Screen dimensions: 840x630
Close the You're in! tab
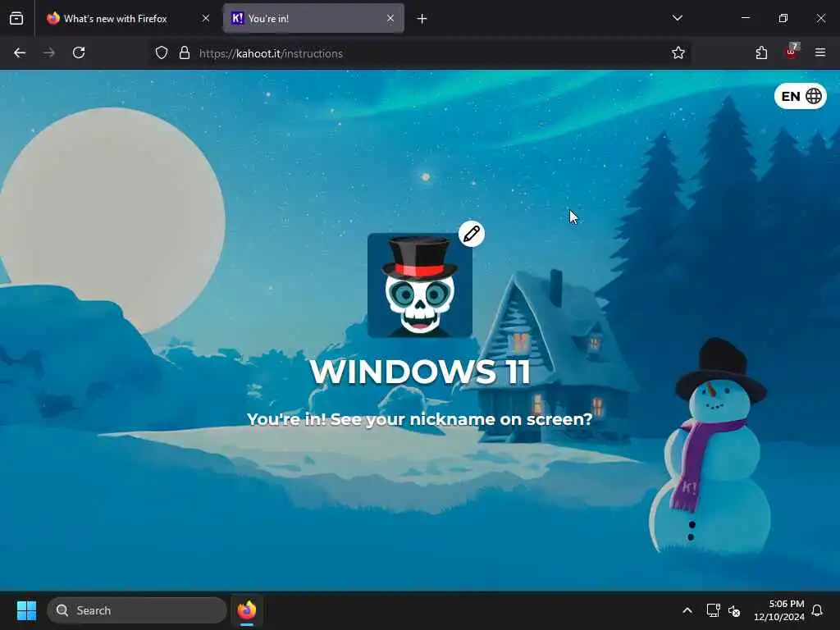point(390,18)
